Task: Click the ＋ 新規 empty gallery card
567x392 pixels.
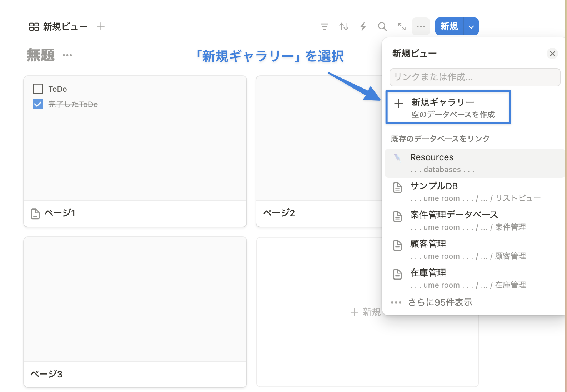Action: [366, 312]
